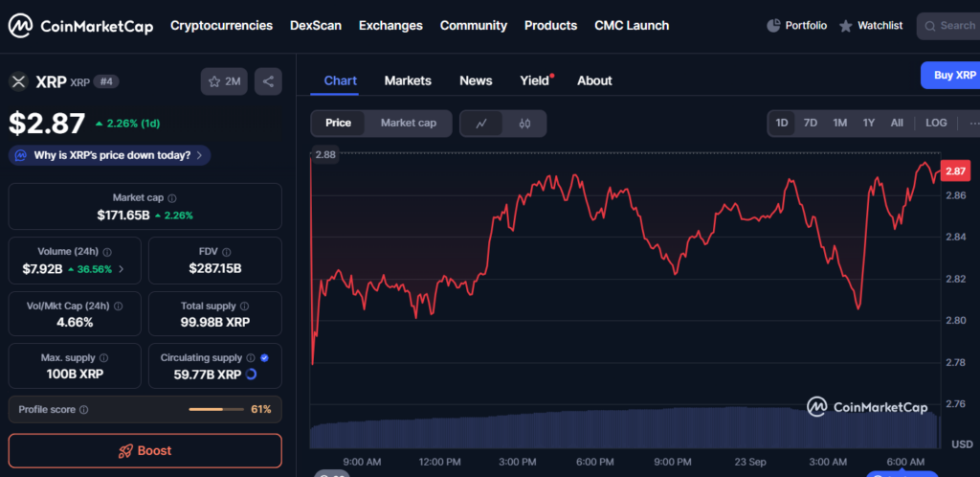Click the red 2.87 current price marker
The height and width of the screenshot is (477, 980).
click(956, 170)
